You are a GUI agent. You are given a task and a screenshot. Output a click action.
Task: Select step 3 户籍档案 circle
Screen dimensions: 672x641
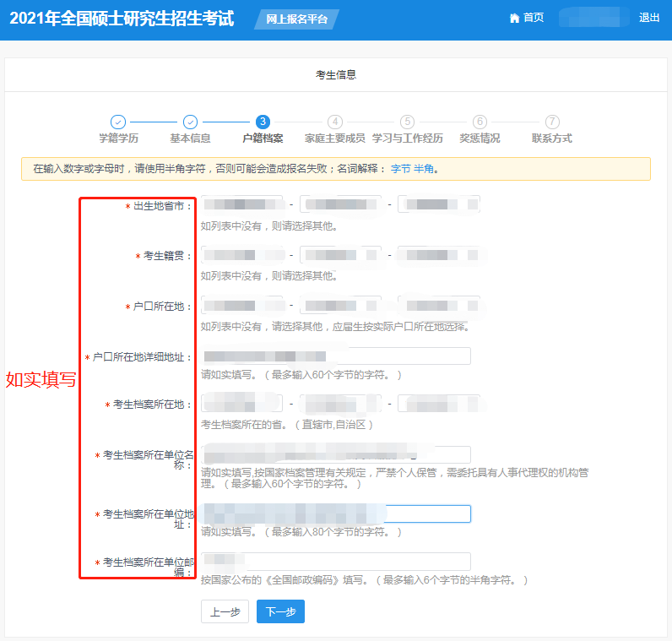point(263,122)
